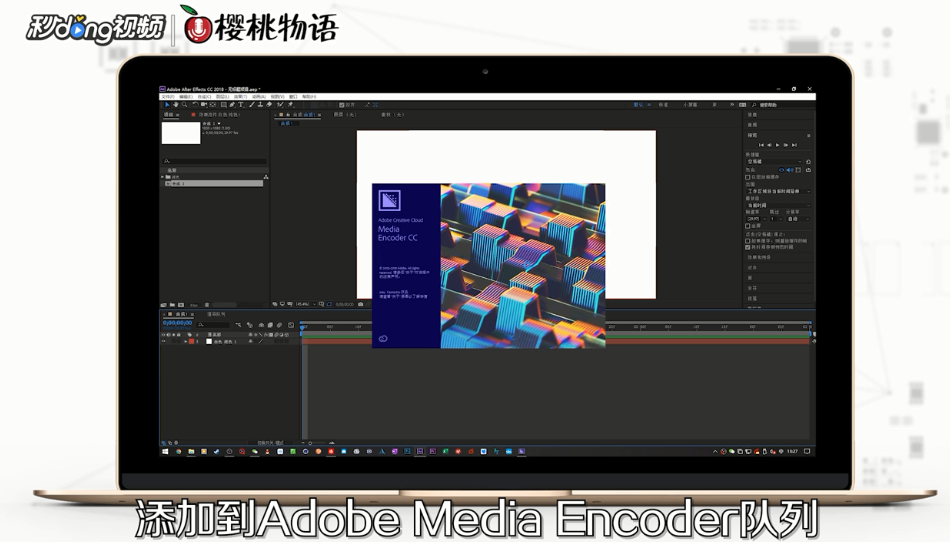The image size is (950, 542).
Task: Open the Layer menu
Action: point(222,96)
